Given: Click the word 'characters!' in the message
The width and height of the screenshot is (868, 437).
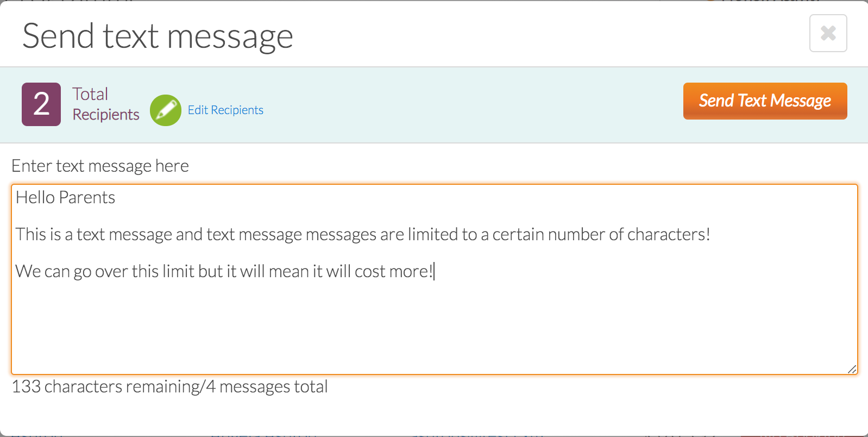Looking at the screenshot, I should coord(669,234).
